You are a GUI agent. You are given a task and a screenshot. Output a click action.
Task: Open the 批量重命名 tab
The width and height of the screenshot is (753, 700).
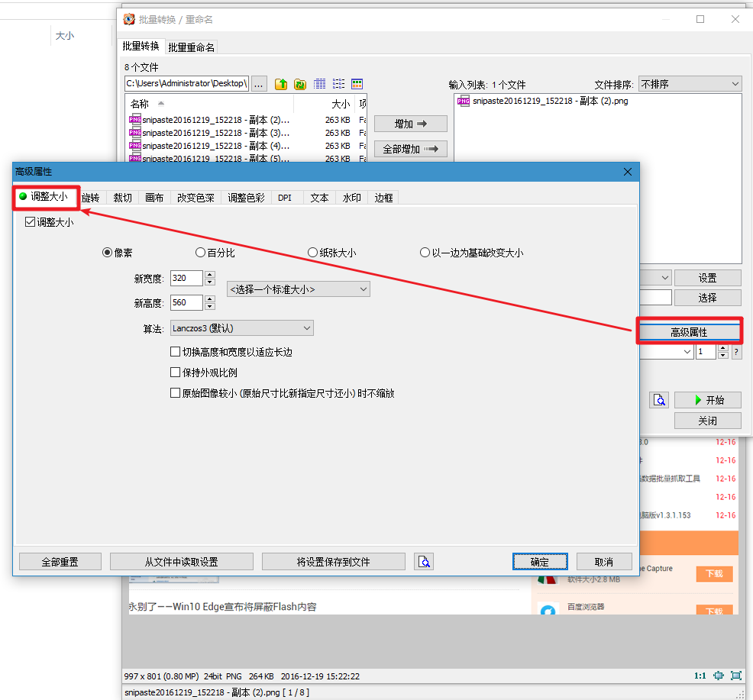point(192,47)
